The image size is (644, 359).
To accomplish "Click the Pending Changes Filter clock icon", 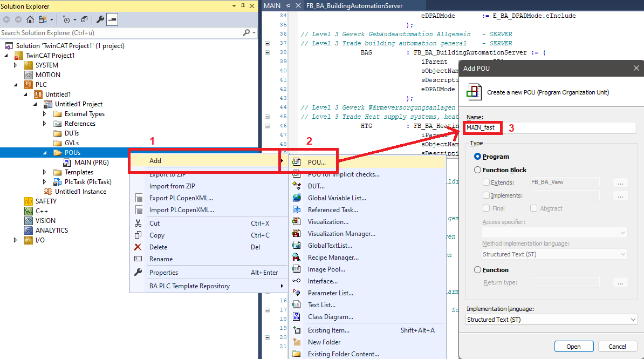I will pos(66,20).
